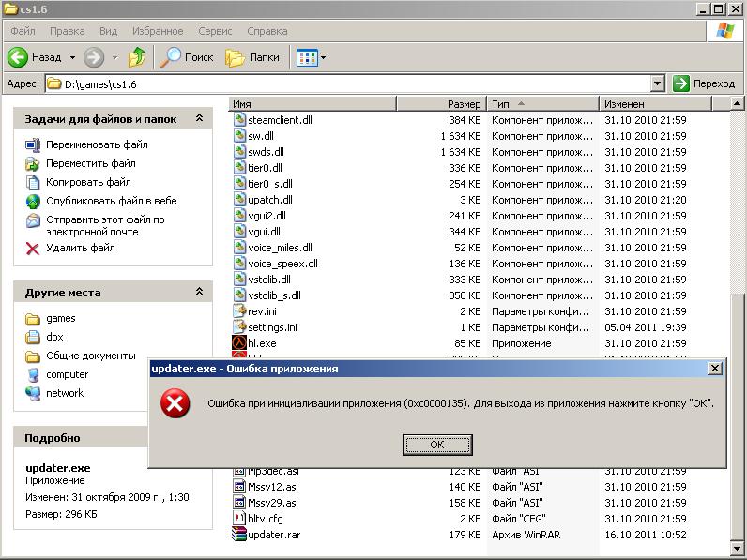Select updater.rar WinRAR archive icon
The image size is (747, 560).
click(239, 535)
